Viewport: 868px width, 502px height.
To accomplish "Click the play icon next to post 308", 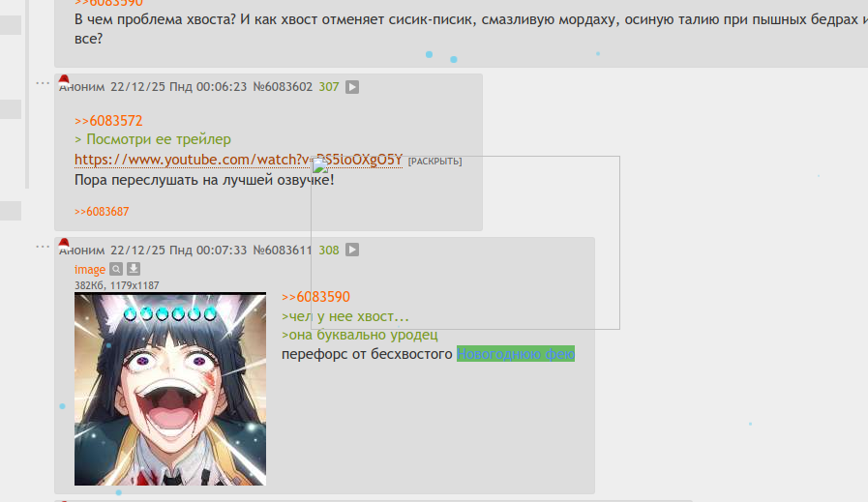I will (x=352, y=250).
